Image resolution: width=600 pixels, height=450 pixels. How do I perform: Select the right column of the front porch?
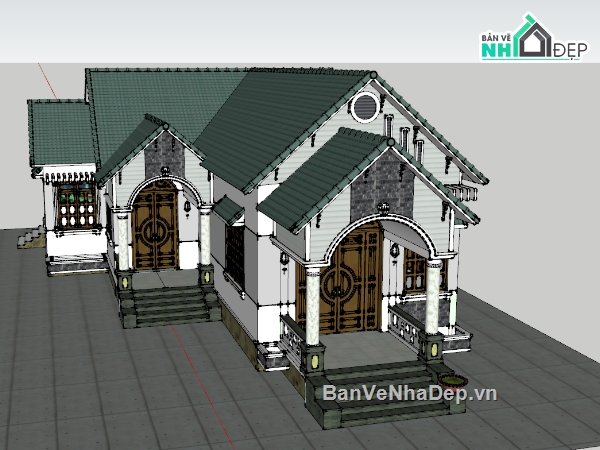point(433,297)
